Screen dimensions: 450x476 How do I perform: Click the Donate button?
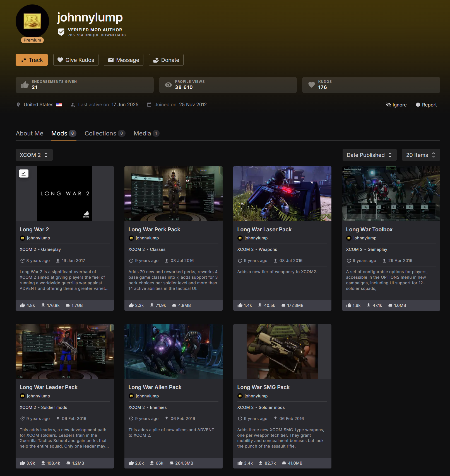coord(166,60)
